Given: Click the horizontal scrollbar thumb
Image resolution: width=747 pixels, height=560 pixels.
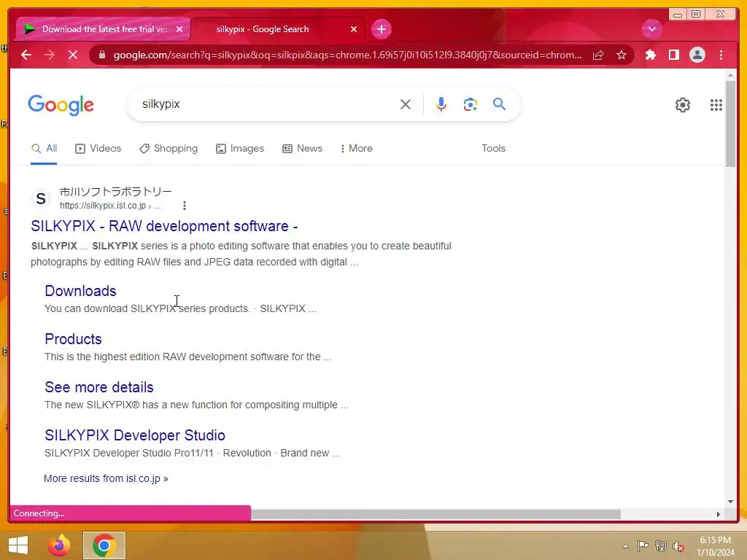Looking at the screenshot, I should tap(436, 514).
